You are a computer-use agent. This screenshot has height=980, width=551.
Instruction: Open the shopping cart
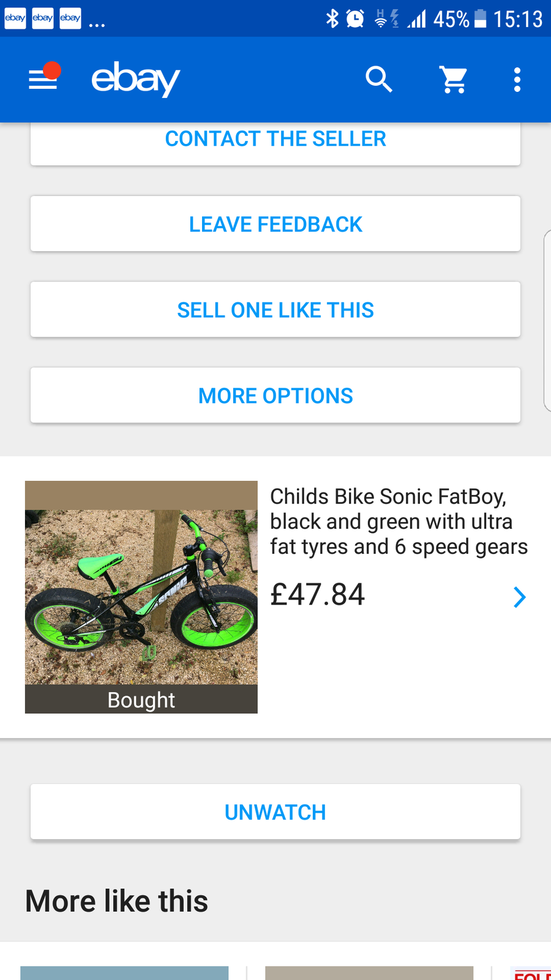point(454,80)
